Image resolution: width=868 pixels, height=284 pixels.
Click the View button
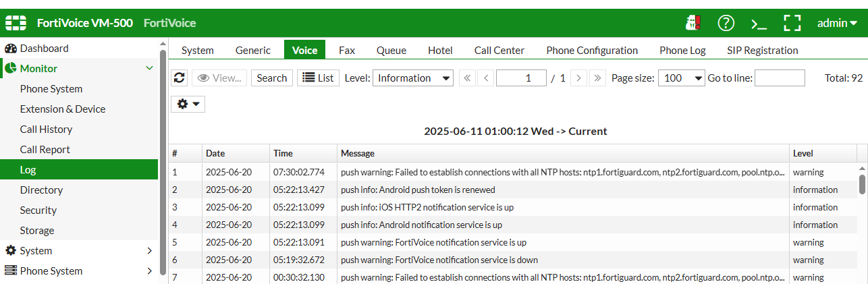point(219,78)
